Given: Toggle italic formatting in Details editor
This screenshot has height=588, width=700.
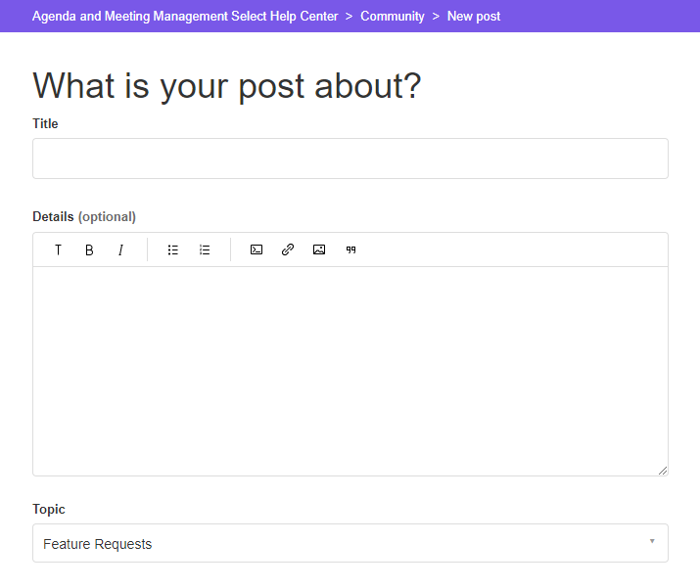Looking at the screenshot, I should [120, 249].
